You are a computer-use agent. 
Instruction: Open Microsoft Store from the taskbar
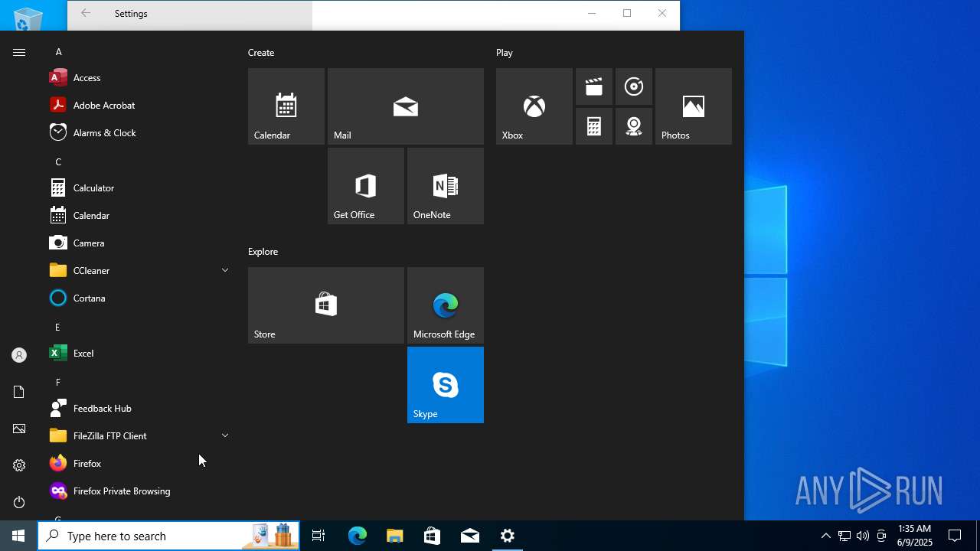point(433,536)
